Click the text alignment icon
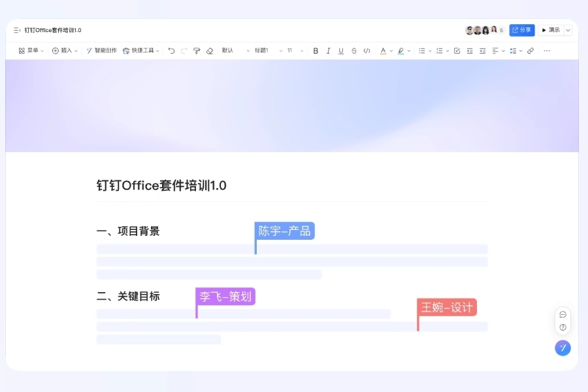Screen dimensions: 588x392 pyautogui.click(x=495, y=51)
